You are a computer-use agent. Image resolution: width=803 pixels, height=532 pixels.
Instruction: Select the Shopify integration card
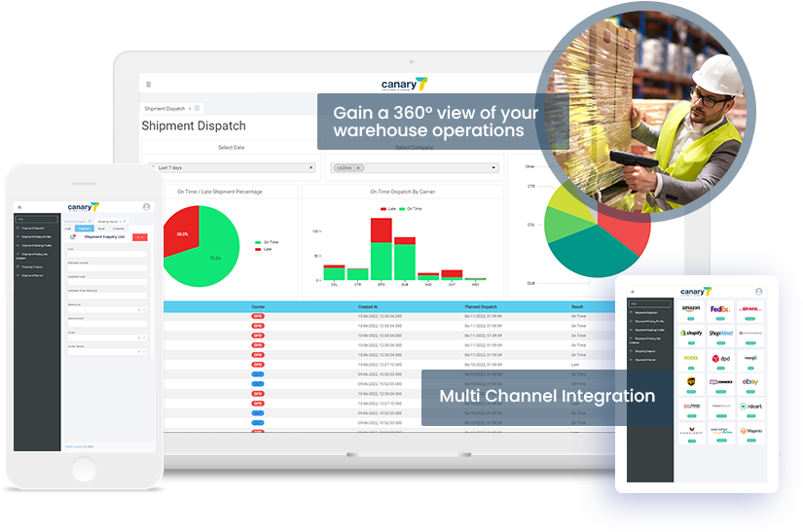691,336
